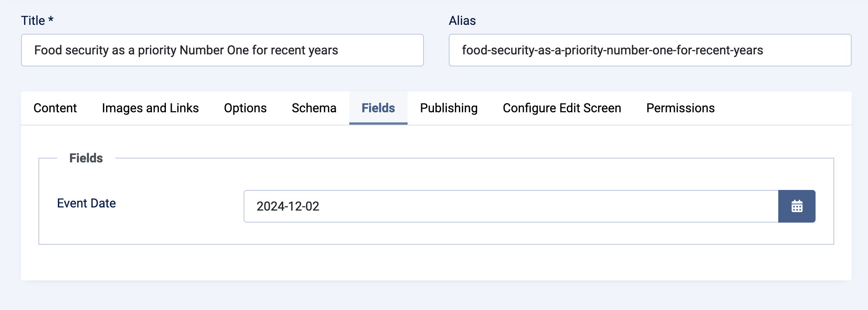
Task: Click the Fields group heading
Action: point(86,158)
